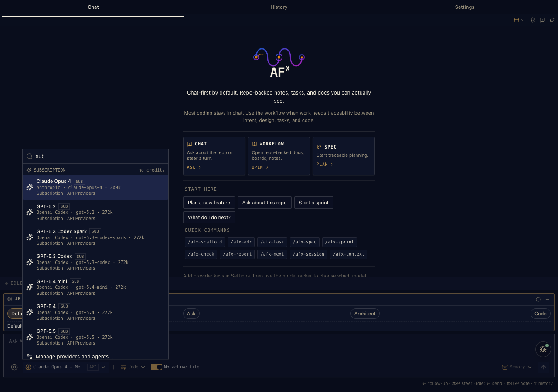This screenshot has height=392, width=558.
Task: Click the send up-arrow button
Action: (x=544, y=367)
